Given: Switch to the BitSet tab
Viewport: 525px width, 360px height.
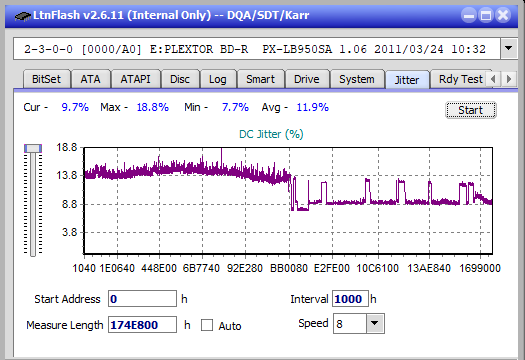Looking at the screenshot, I should 47,79.
